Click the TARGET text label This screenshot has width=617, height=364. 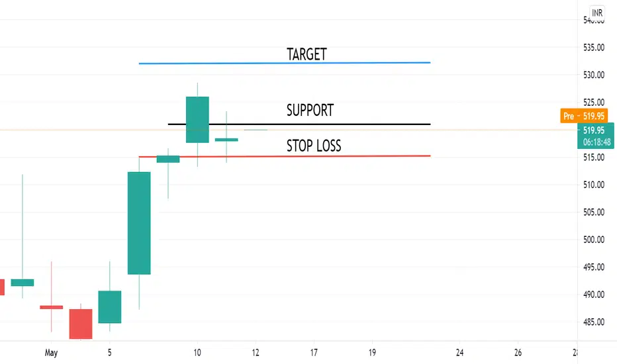pos(307,54)
